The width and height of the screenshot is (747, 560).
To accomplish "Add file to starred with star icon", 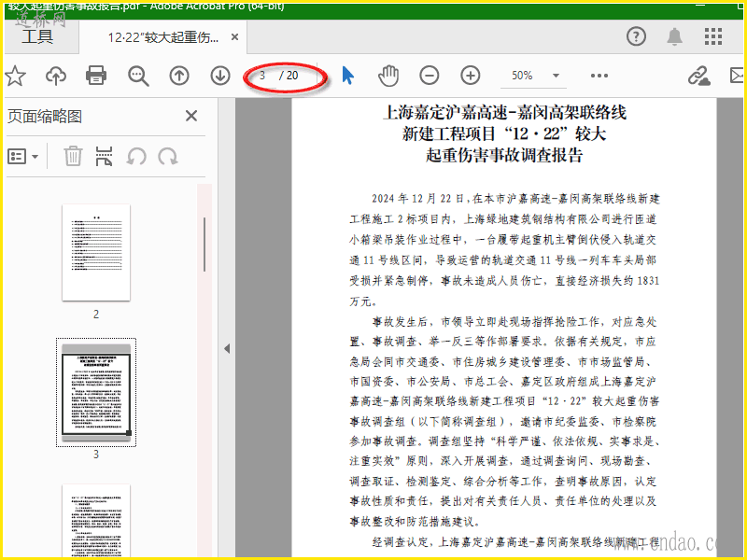I will point(15,76).
